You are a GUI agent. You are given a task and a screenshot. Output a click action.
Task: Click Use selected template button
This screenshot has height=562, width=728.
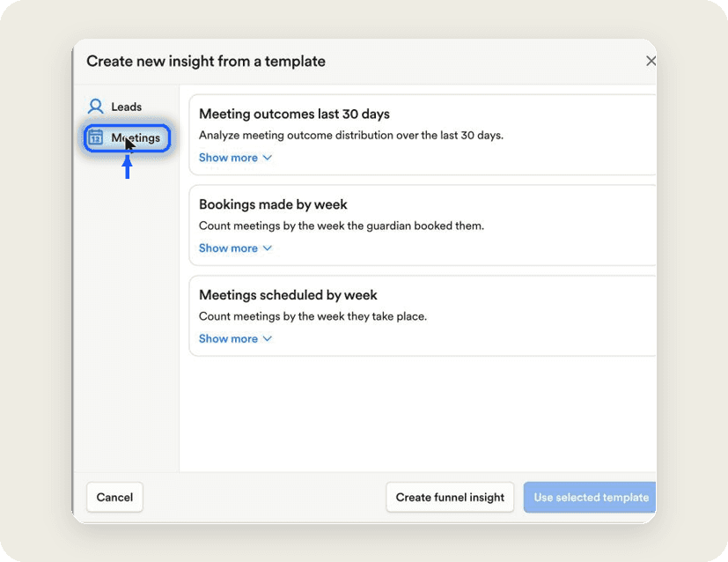pyautogui.click(x=590, y=497)
